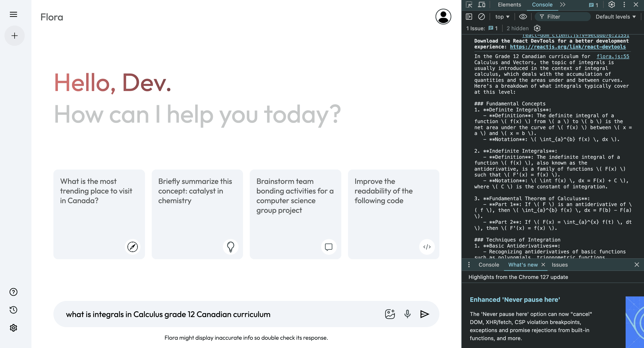This screenshot has height=348, width=644.
Task: Open the chat history clock icon
Action: click(x=13, y=310)
